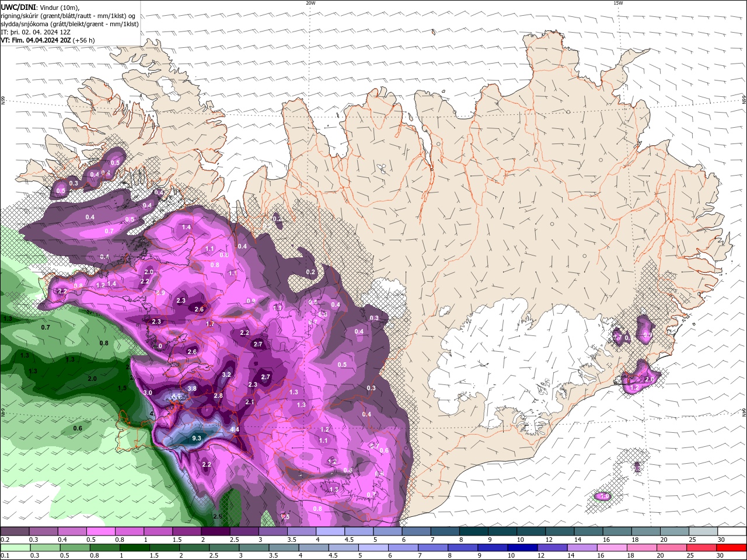
Task: Pick the lower-row pale green swatch labeled 0.1
Action: coord(16,548)
